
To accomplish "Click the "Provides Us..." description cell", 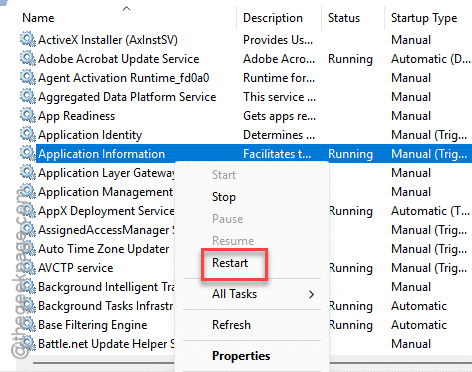I will coord(278,40).
